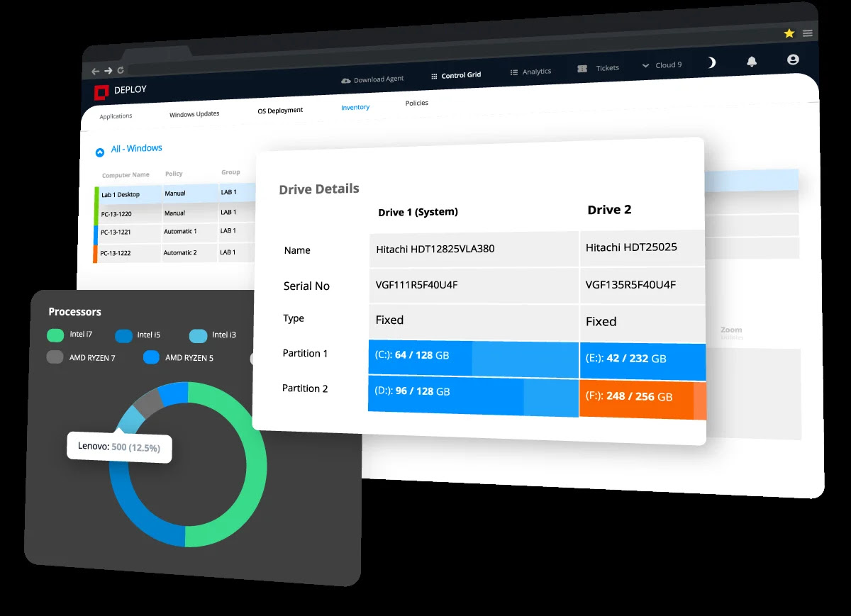Open the Policies tab

[417, 103]
